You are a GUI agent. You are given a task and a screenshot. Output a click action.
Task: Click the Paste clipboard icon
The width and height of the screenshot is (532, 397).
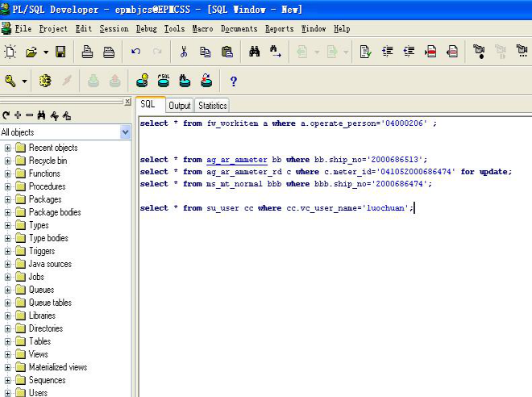[x=227, y=52]
